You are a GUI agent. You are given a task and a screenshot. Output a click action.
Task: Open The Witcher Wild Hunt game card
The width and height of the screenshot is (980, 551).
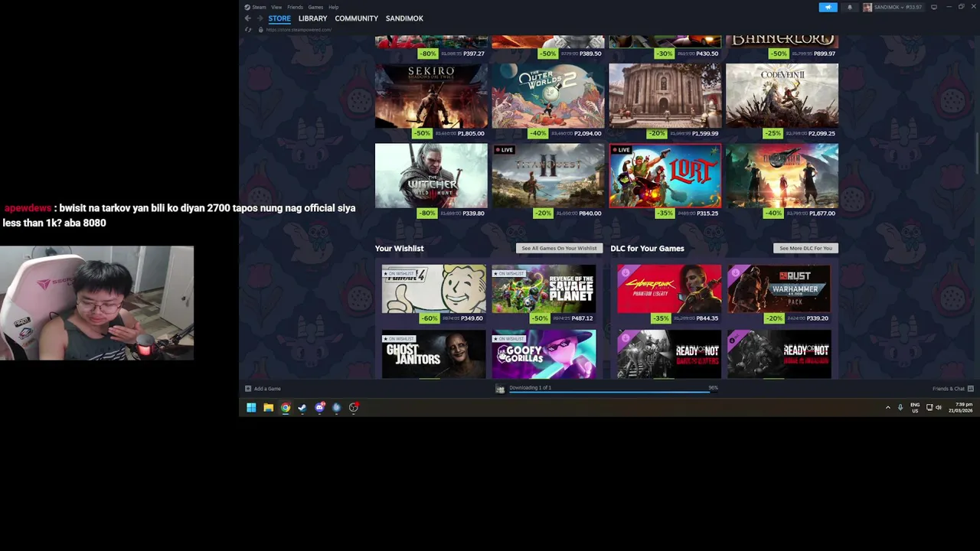point(431,175)
